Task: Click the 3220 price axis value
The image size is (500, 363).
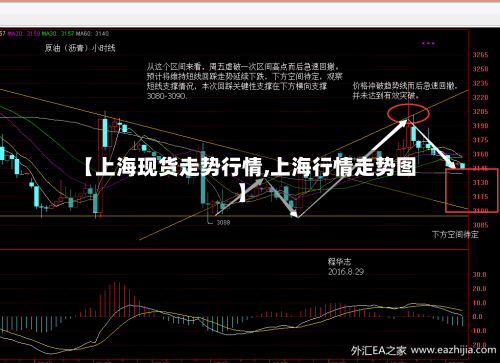Action: [480, 98]
